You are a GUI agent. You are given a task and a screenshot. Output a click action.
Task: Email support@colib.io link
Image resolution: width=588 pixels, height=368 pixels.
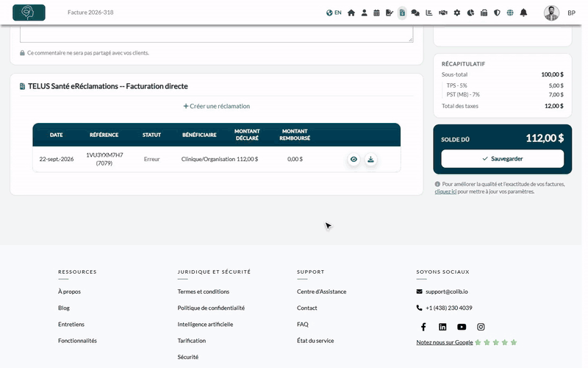pyautogui.click(x=447, y=291)
